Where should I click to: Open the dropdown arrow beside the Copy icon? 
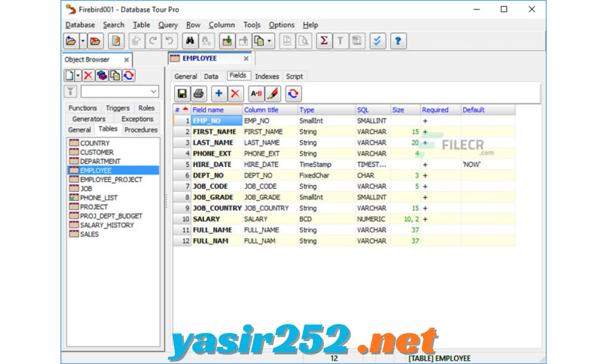click(270, 41)
